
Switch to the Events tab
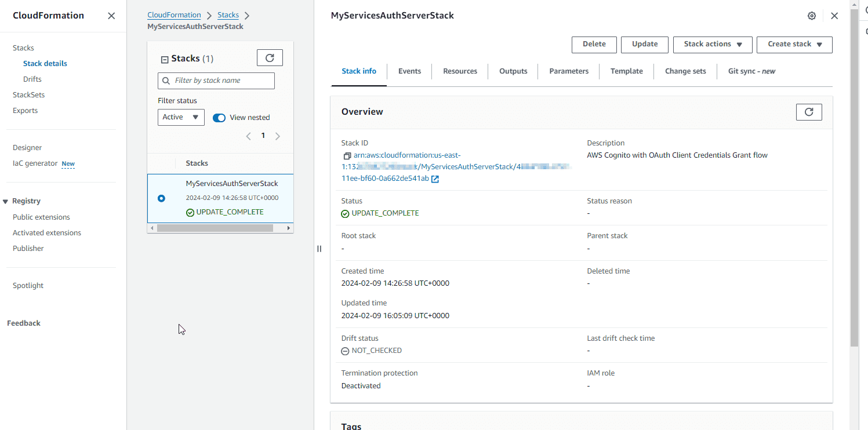[409, 71]
